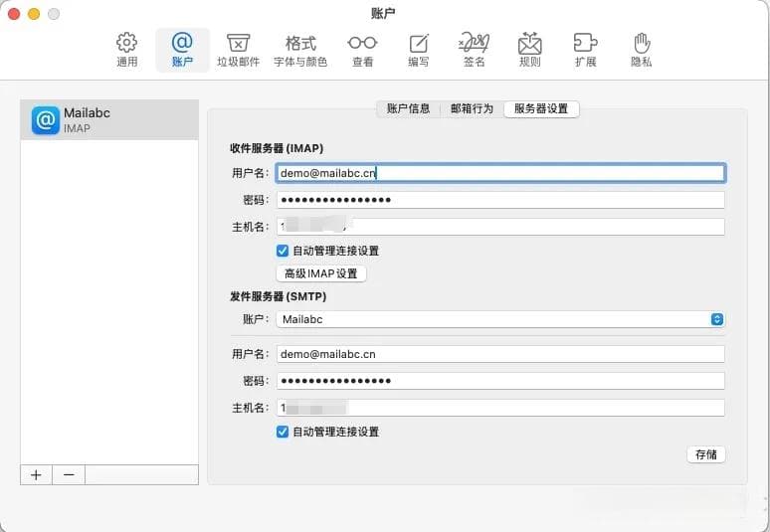Click the SMTP 密码 password field
The height and width of the screenshot is (532, 770).
click(x=500, y=381)
